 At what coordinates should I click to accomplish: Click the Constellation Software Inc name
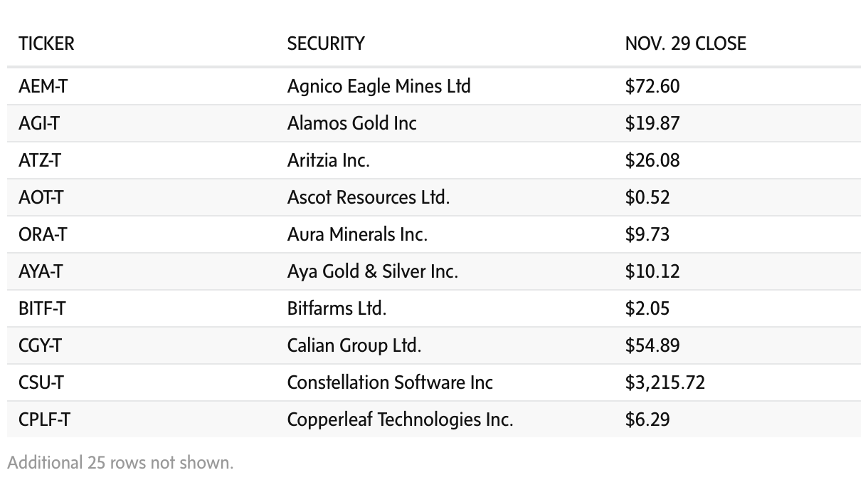[390, 382]
